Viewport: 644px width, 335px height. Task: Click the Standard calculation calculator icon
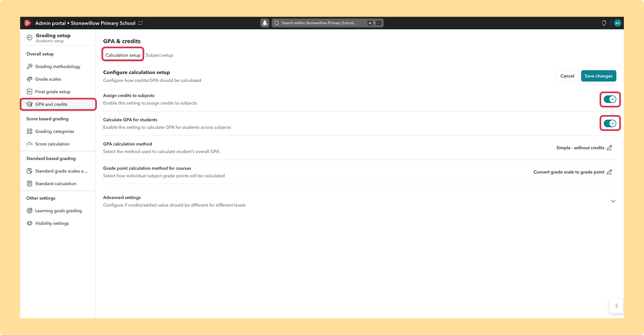pos(29,184)
